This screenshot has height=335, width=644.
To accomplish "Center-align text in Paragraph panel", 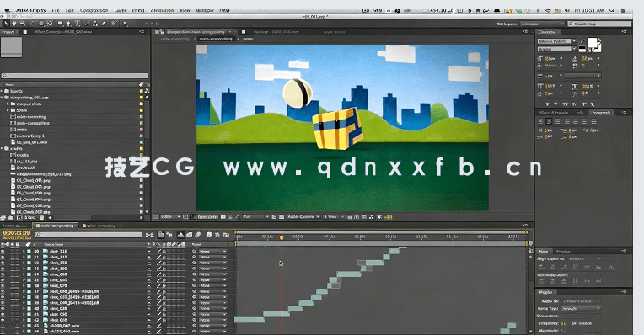I will (x=549, y=121).
